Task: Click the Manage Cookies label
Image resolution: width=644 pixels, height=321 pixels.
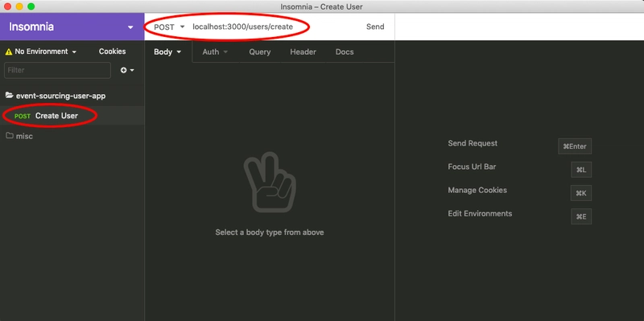Action: [x=477, y=191]
